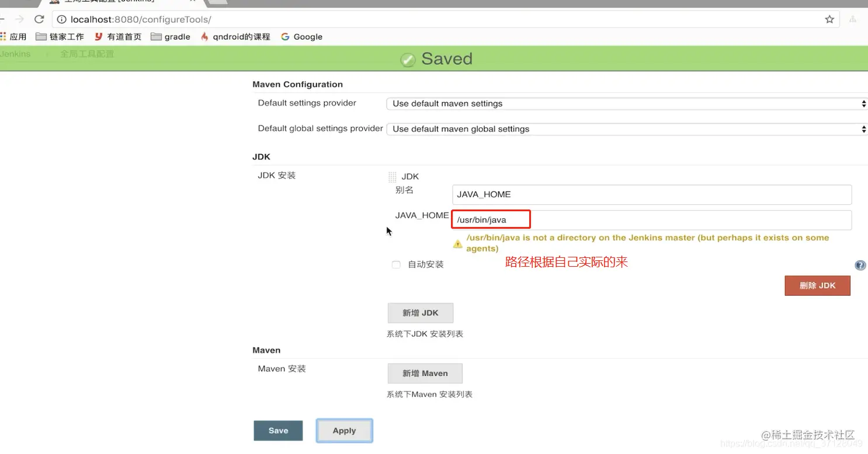Open the qndroid的课程 bookmark
Screen dimensions: 868x454
tap(235, 37)
